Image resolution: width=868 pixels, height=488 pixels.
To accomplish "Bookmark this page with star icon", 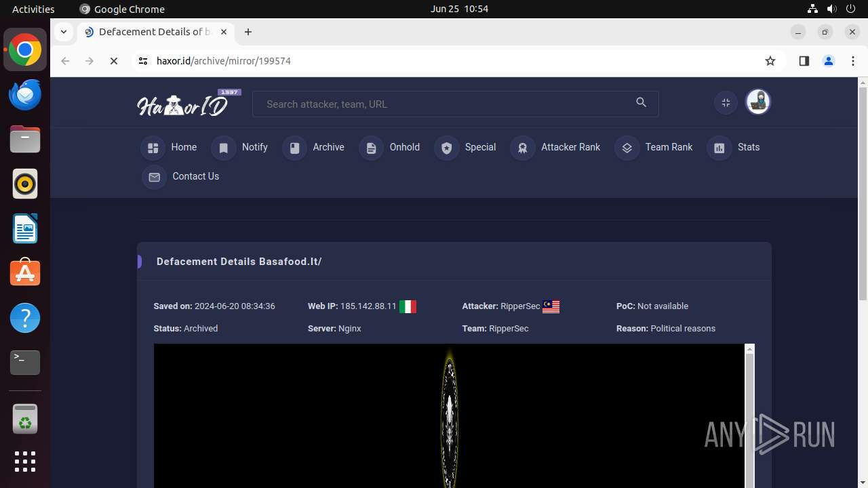I will [770, 61].
